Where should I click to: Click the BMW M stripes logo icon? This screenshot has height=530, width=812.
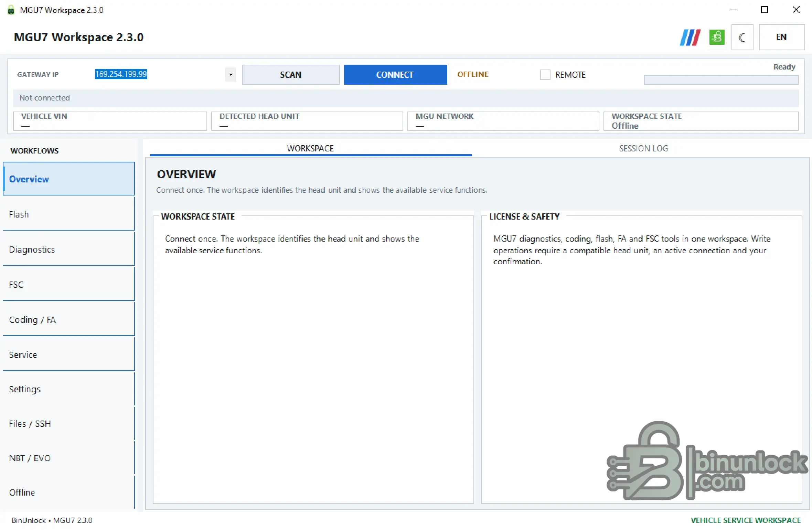(690, 37)
